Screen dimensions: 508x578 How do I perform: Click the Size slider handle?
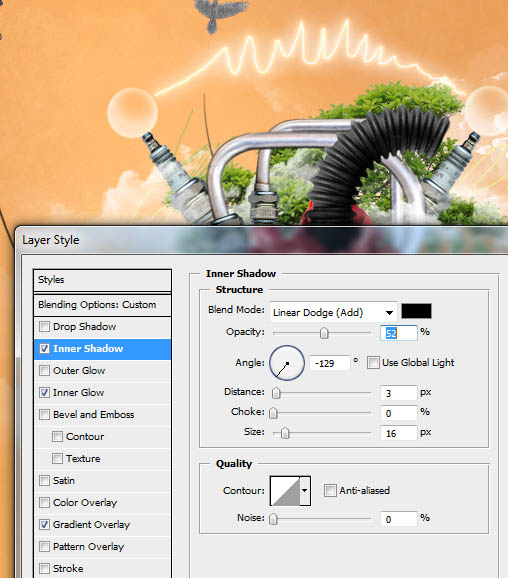point(285,433)
